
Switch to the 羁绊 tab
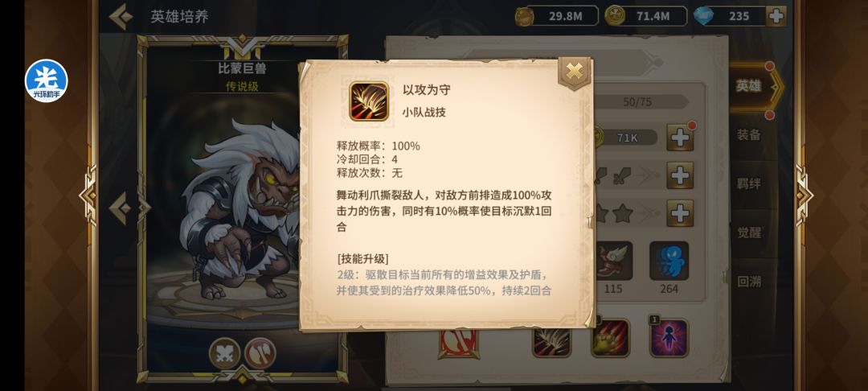(x=748, y=183)
